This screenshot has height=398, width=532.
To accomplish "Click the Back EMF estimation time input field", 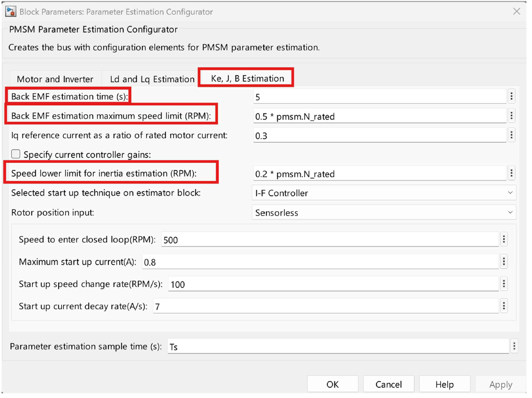I will pyautogui.click(x=379, y=97).
